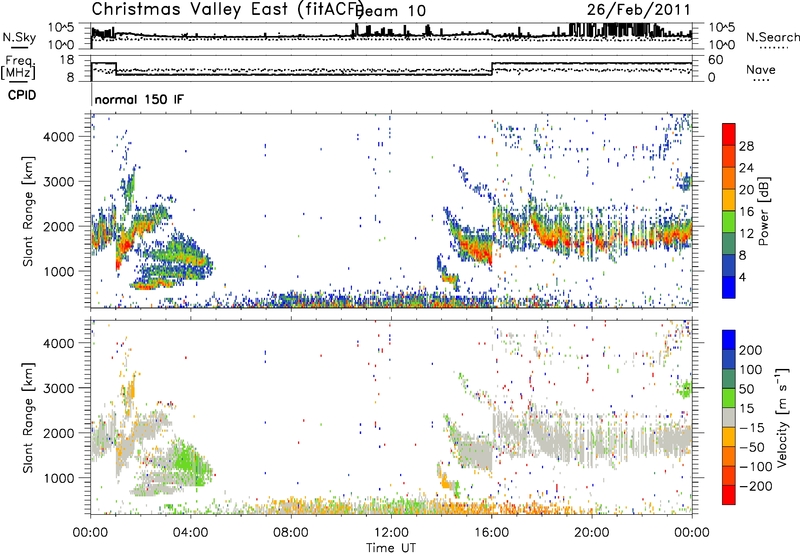Click the Power [dB] colorbar title

763,211
